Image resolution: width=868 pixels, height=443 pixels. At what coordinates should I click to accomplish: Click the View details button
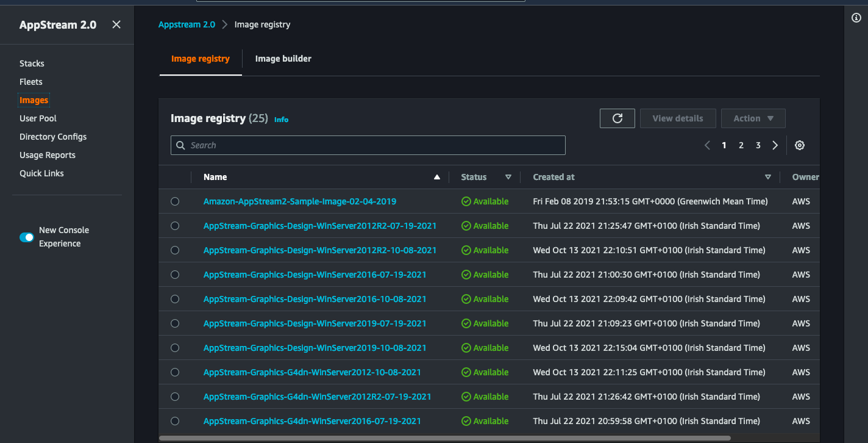point(678,118)
